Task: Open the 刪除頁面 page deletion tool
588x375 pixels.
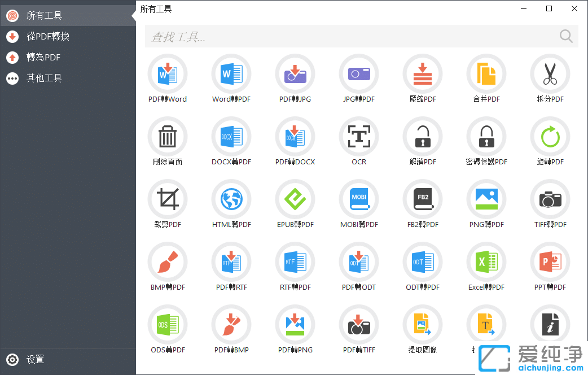Action: (x=168, y=142)
